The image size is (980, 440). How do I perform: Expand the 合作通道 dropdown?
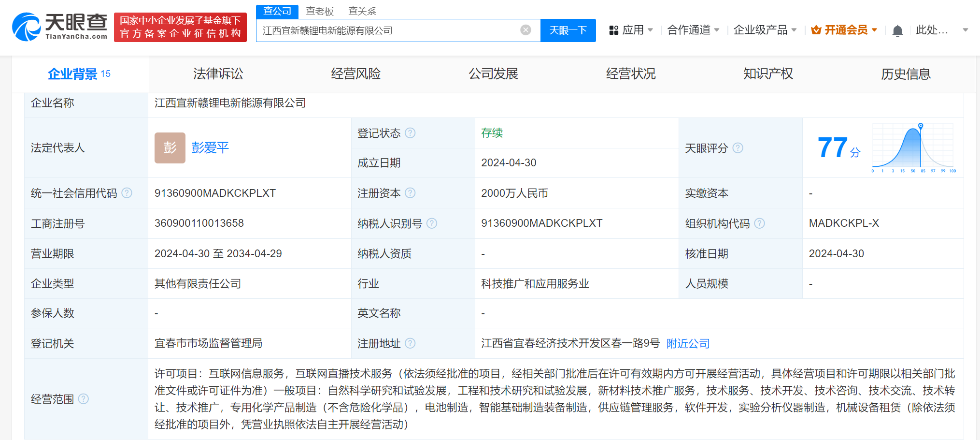[693, 30]
